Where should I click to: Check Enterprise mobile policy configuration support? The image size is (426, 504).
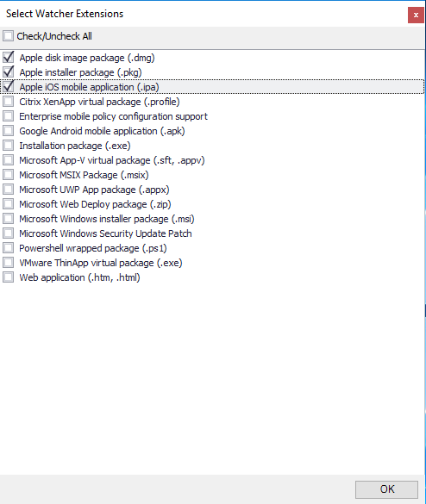coord(8,116)
